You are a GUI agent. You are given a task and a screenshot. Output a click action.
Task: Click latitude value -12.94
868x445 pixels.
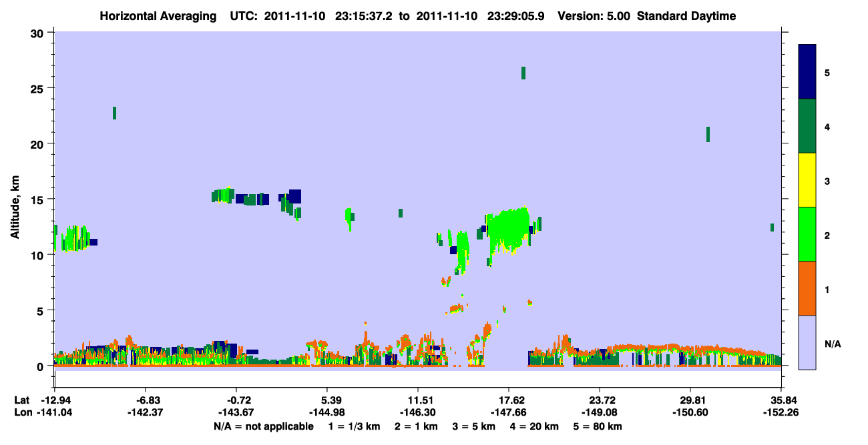[x=55, y=400]
